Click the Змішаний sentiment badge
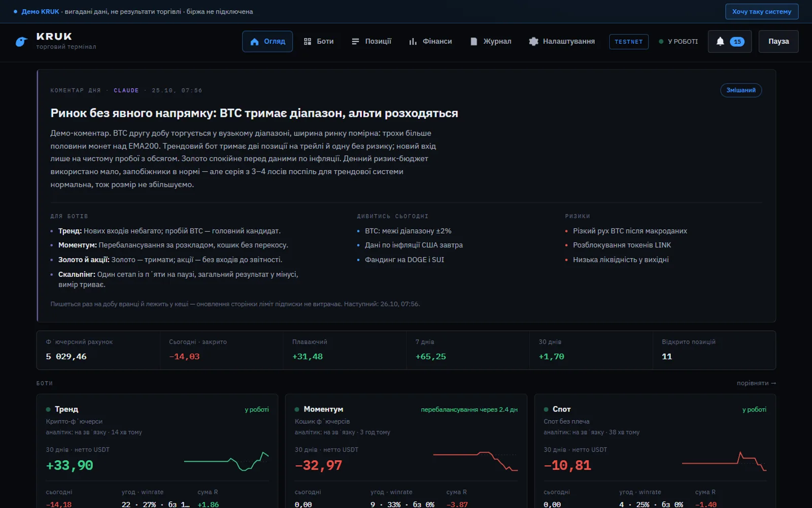Screen dimensions: 812x508 tap(741, 90)
